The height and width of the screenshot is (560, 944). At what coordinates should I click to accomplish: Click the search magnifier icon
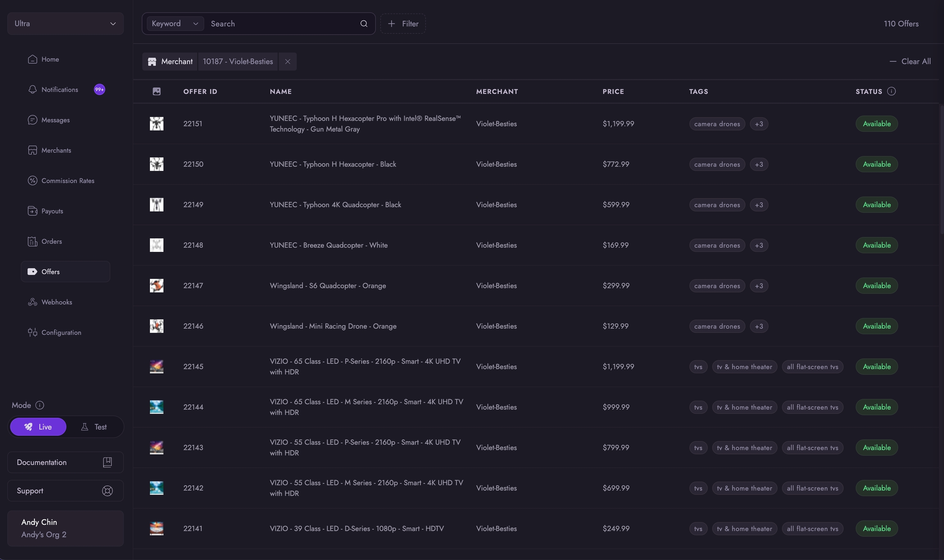363,24
